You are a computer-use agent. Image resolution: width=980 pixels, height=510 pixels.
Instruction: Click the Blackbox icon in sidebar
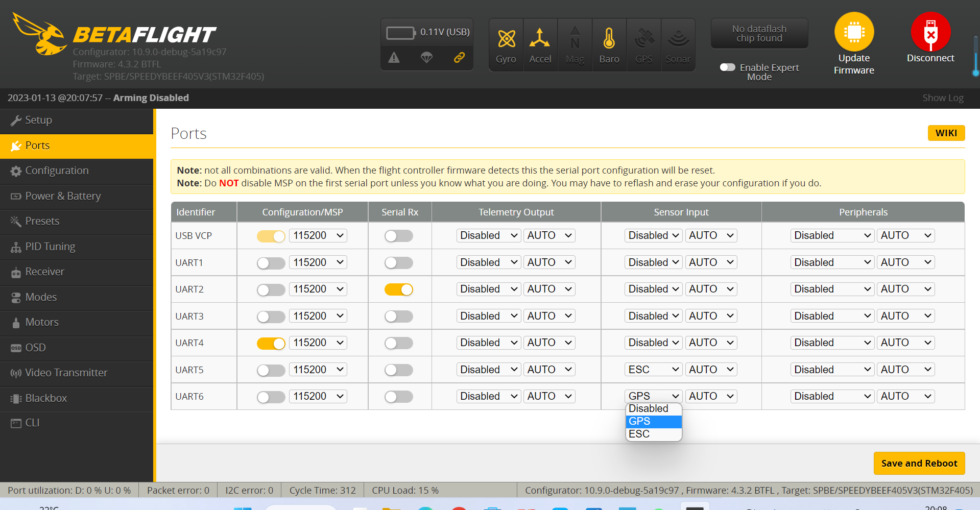tap(16, 398)
